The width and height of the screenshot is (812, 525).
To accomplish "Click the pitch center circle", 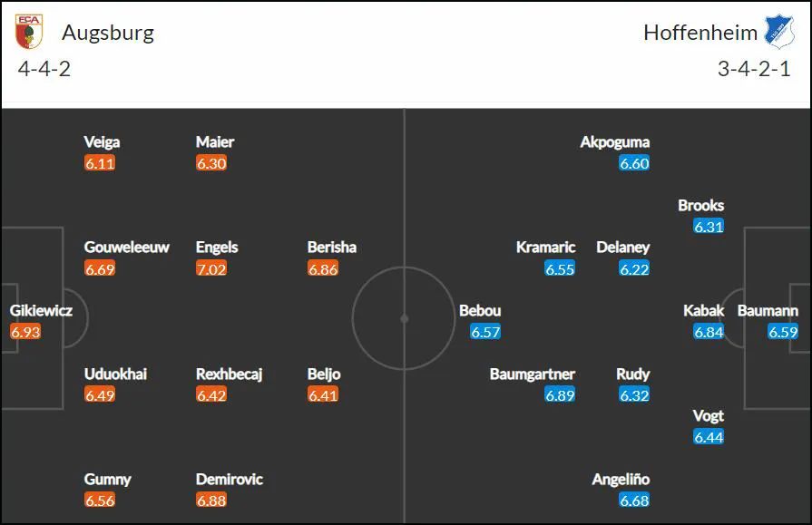I will pos(405,318).
